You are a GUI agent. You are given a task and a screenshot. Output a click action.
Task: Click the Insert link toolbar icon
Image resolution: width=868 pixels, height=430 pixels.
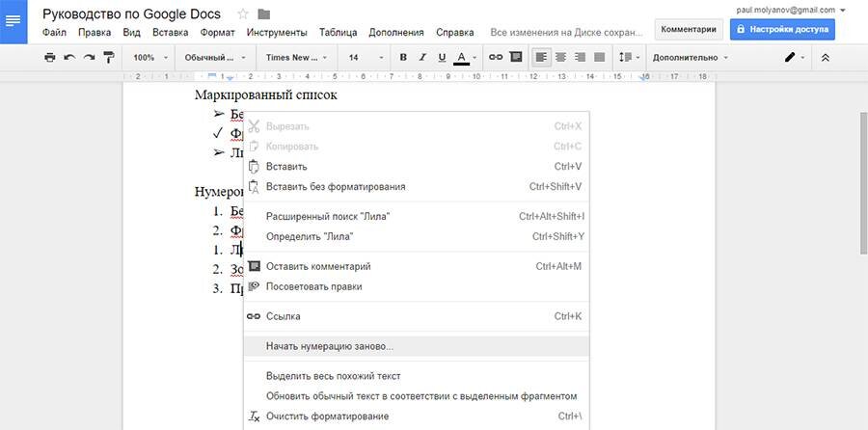[496, 57]
